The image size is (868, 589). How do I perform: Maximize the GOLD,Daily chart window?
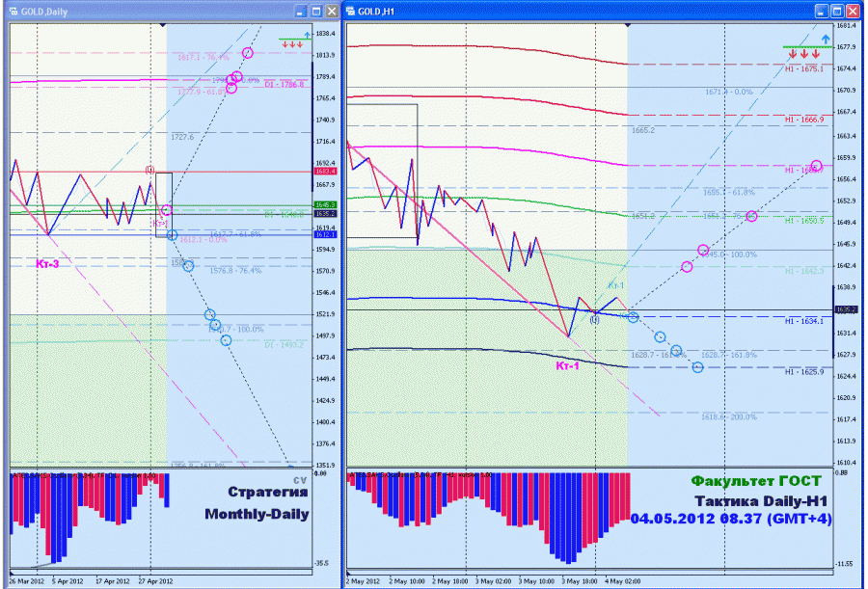(x=316, y=11)
